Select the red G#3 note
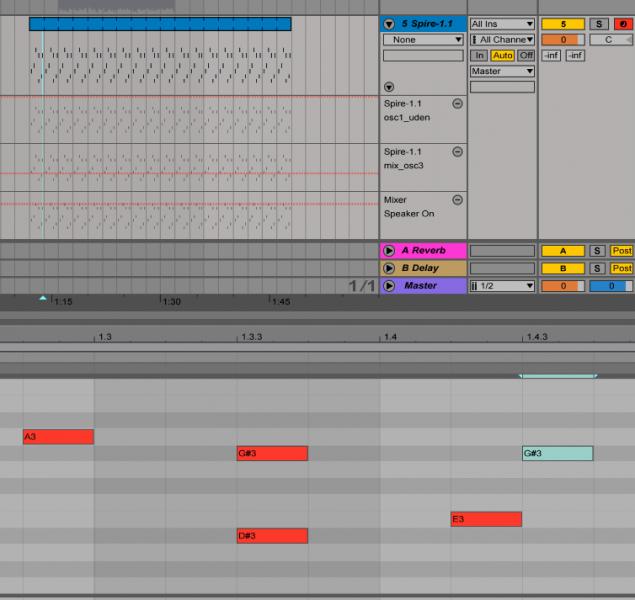 coord(272,453)
